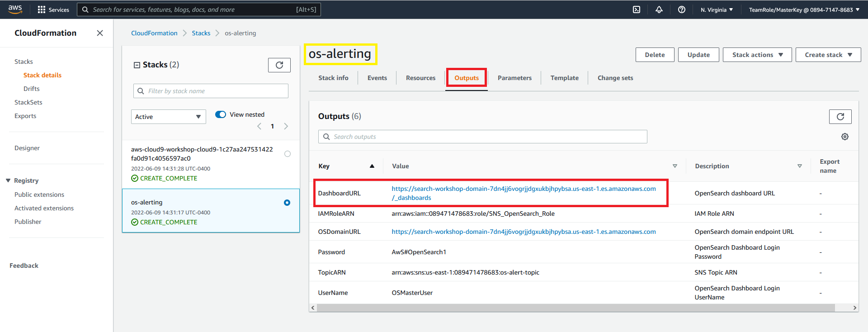Go to CloudFormation breadcrumb link

pyautogui.click(x=154, y=33)
